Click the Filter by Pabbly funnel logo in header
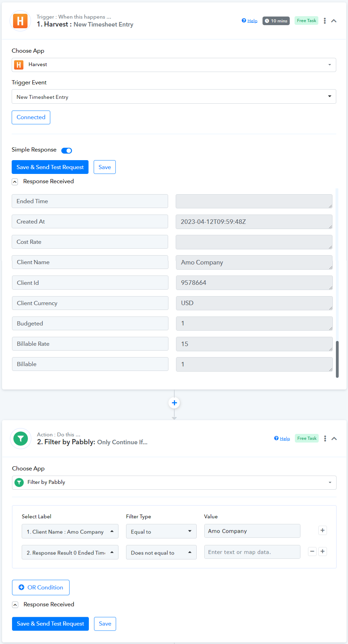 21,439
